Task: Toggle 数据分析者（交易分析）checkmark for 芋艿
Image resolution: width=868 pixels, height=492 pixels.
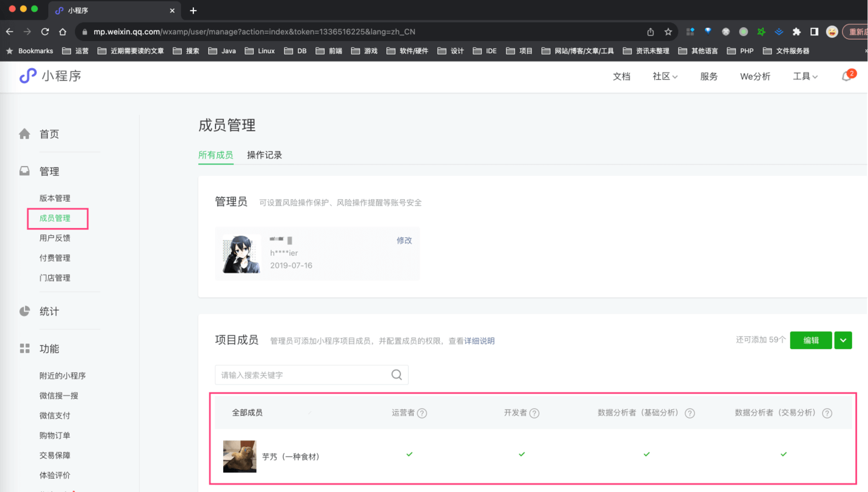Action: (783, 454)
